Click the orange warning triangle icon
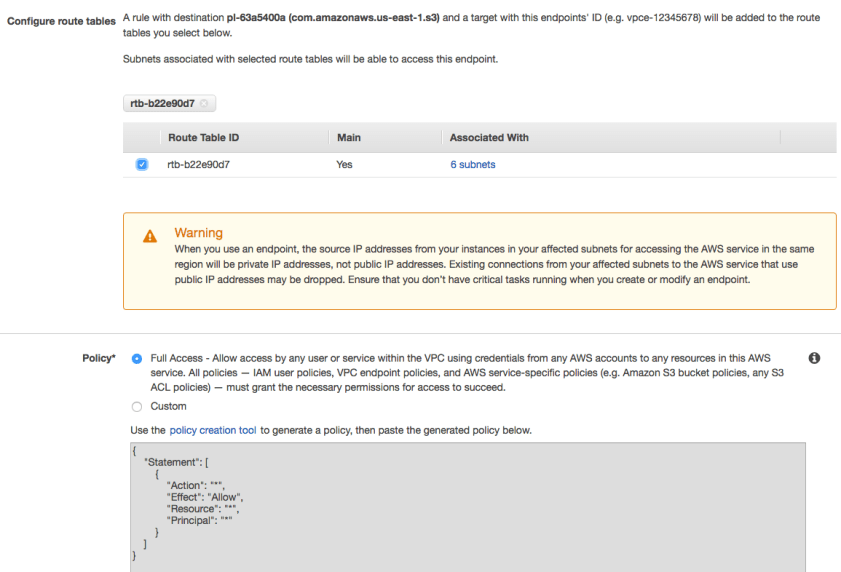 (150, 237)
